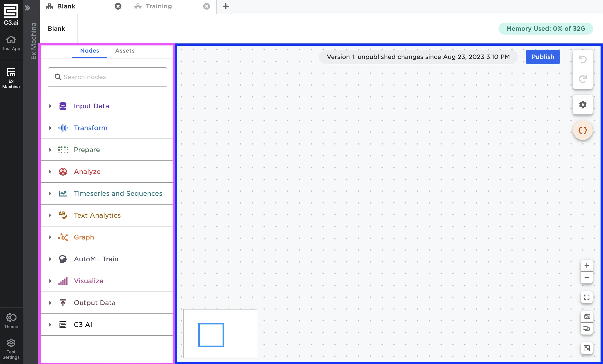Expand the Output Data arrow

pos(50,303)
